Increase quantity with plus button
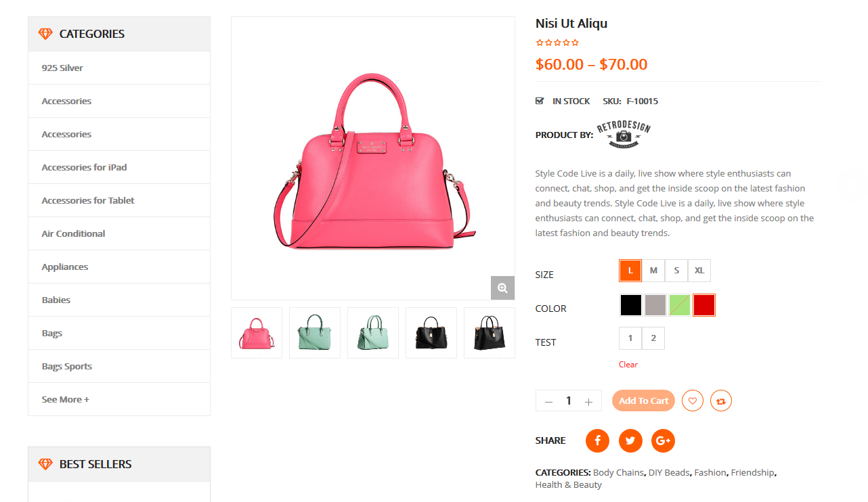The image size is (868, 502). tap(588, 401)
